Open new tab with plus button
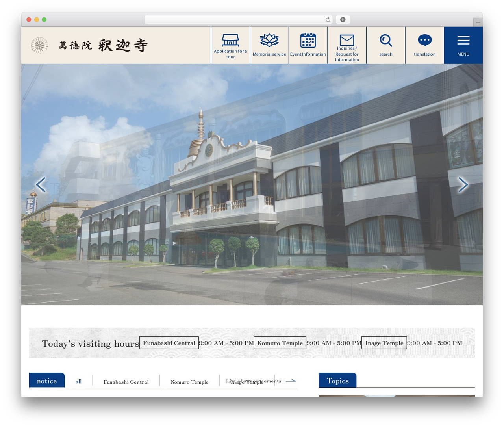 tap(478, 22)
